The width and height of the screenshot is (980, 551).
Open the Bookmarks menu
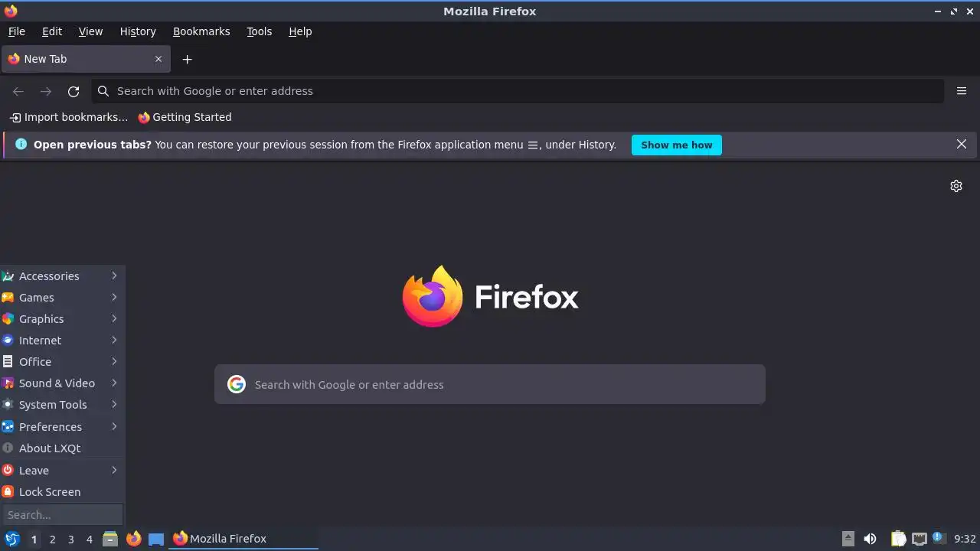201,31
